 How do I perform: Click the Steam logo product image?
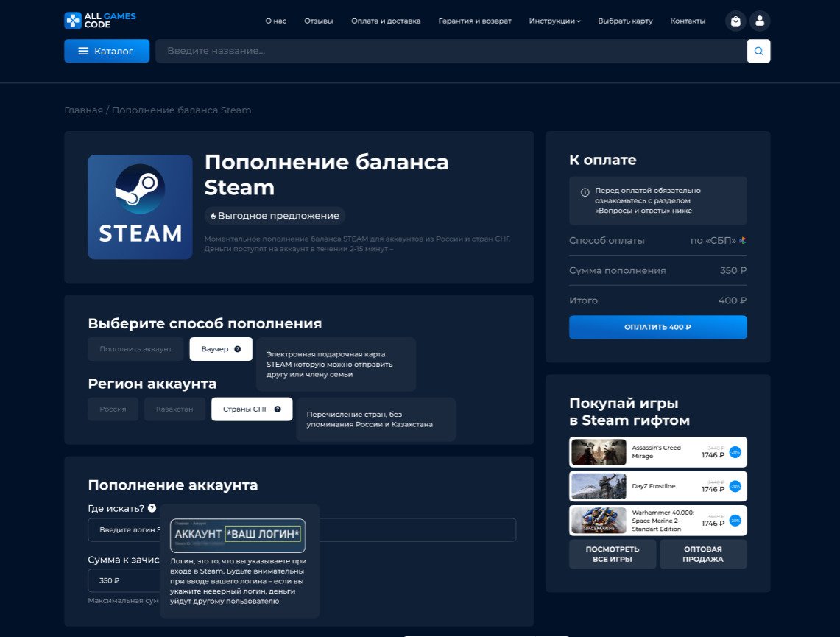[x=140, y=207]
